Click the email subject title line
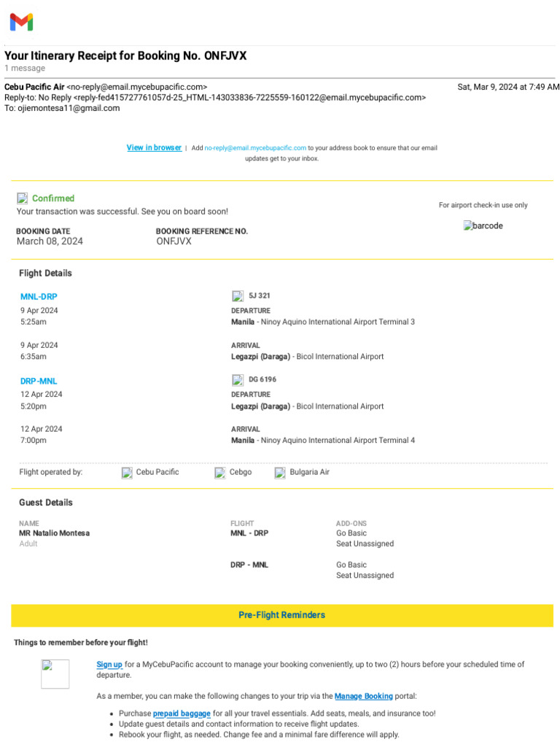The width and height of the screenshot is (560, 747). (x=131, y=56)
